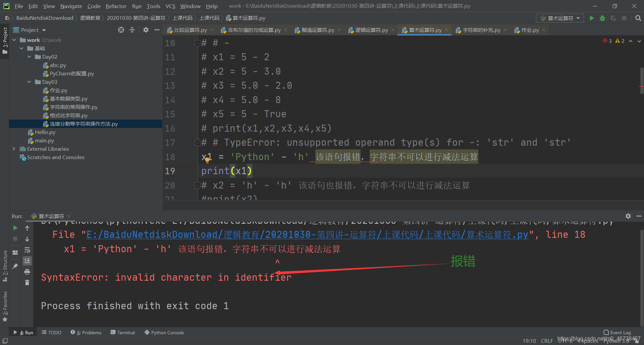Click the intention light bulb on line 18
The image size is (644, 345).
[x=207, y=160]
